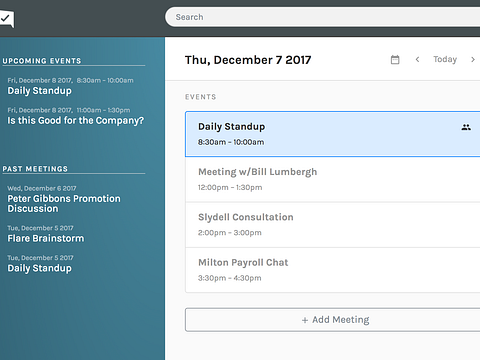Image resolution: width=480 pixels, height=360 pixels.
Task: Click the checkmark app logo
Action: [7, 19]
